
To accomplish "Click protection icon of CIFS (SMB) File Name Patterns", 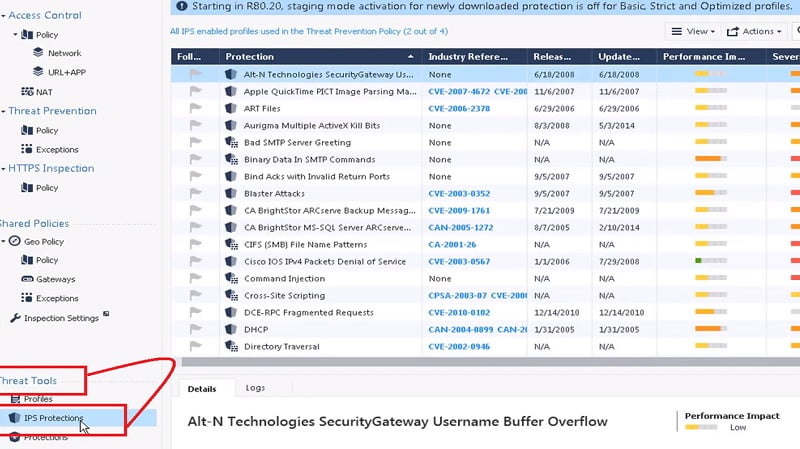I will pos(232,244).
